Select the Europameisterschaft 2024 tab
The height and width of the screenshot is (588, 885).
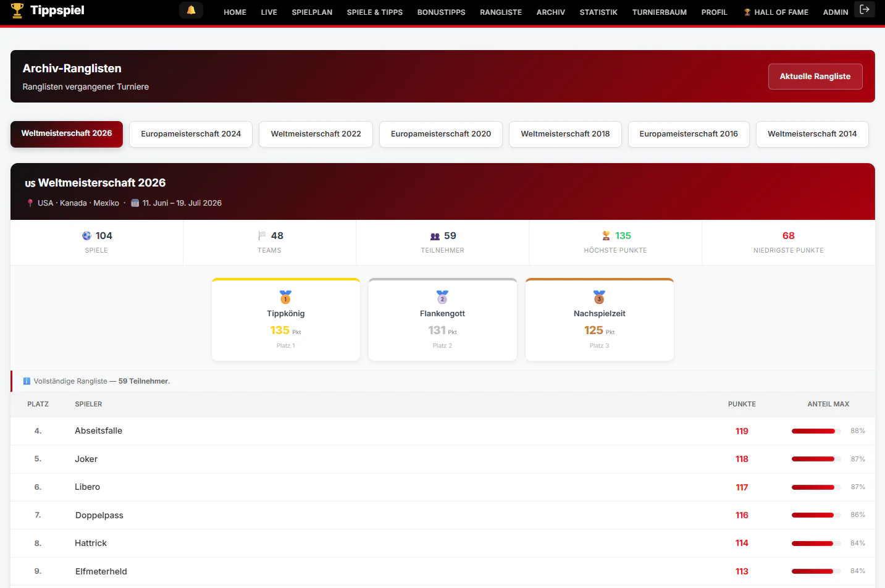[x=191, y=134]
